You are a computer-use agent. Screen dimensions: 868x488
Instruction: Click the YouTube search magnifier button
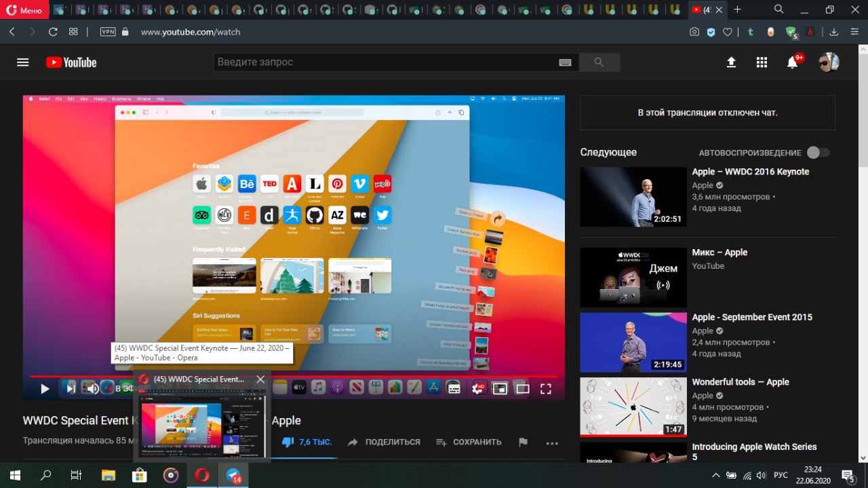click(598, 62)
